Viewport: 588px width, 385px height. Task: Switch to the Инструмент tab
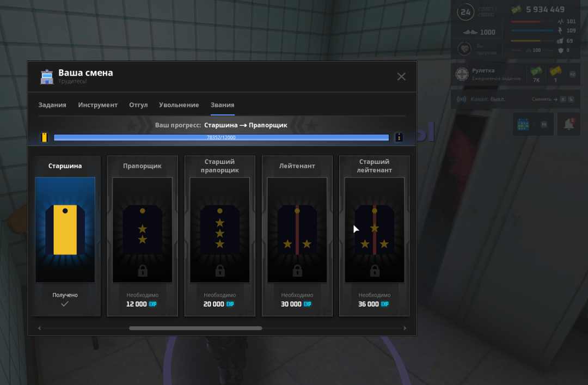coord(97,105)
